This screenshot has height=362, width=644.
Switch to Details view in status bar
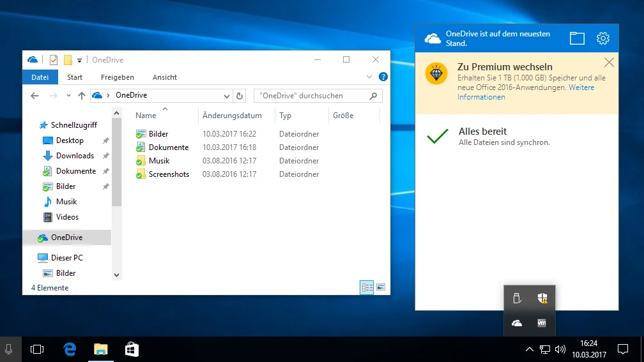click(367, 287)
